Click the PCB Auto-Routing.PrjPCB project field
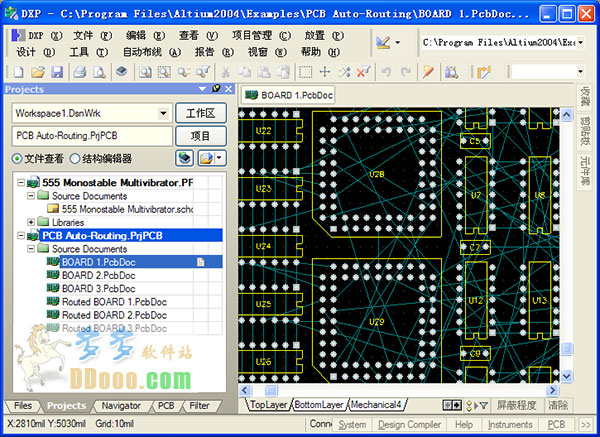600x437 pixels. tap(92, 136)
